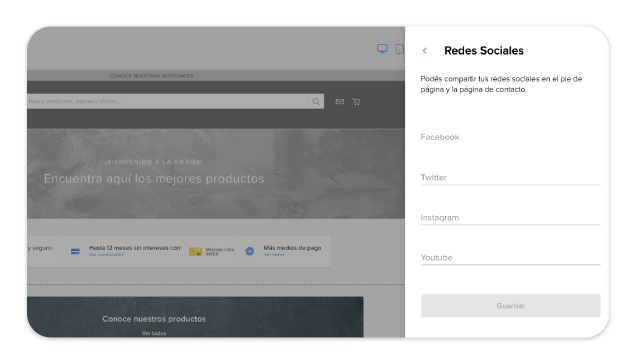Screen dimensions: 636x364
Task: Open 'Ver todos' link under Más medios de pago
Action: [274, 254]
